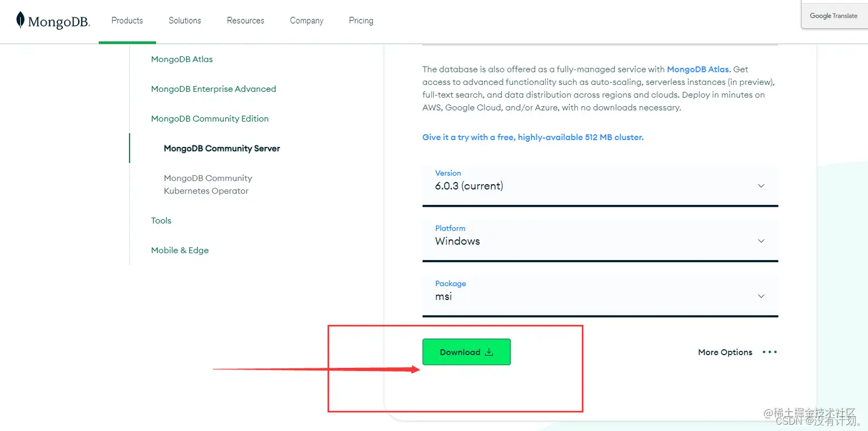Select MongoDB Atlas in the sidebar
The height and width of the screenshot is (431, 868).
[182, 59]
